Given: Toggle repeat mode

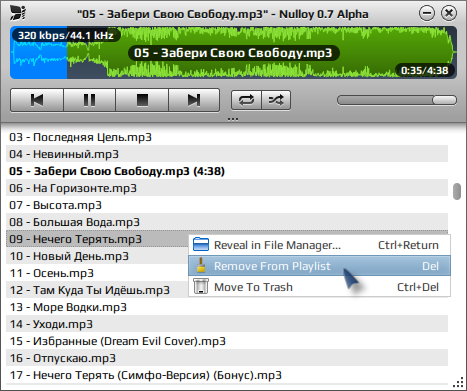Looking at the screenshot, I should [246, 100].
